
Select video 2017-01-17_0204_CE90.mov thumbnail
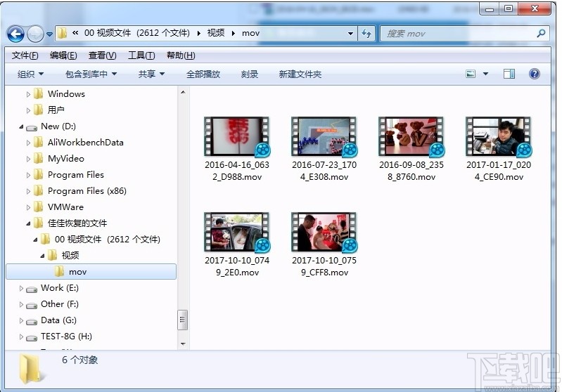499,137
